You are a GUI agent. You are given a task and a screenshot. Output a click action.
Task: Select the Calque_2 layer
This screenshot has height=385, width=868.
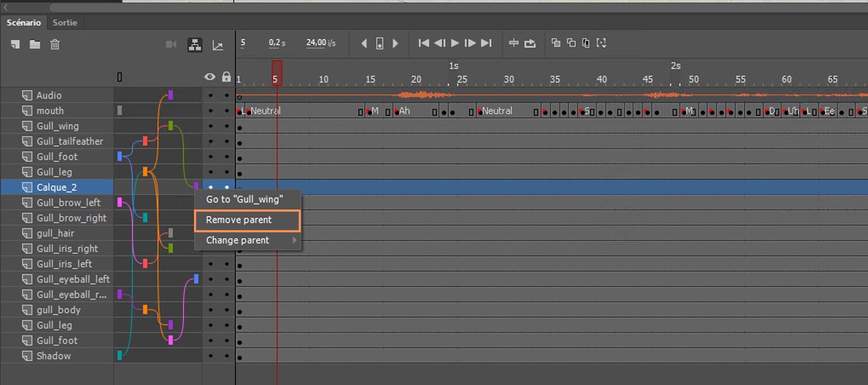tap(57, 187)
